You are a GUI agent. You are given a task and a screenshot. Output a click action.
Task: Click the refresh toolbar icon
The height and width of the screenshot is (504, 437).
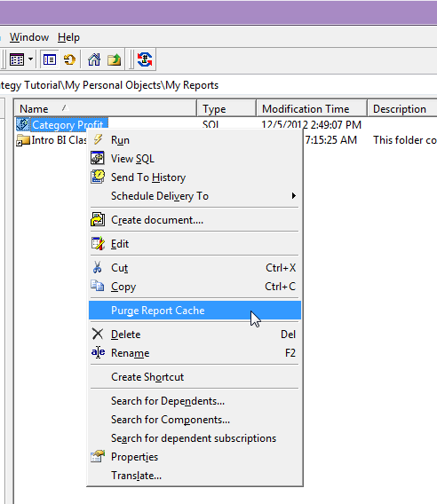[69, 59]
